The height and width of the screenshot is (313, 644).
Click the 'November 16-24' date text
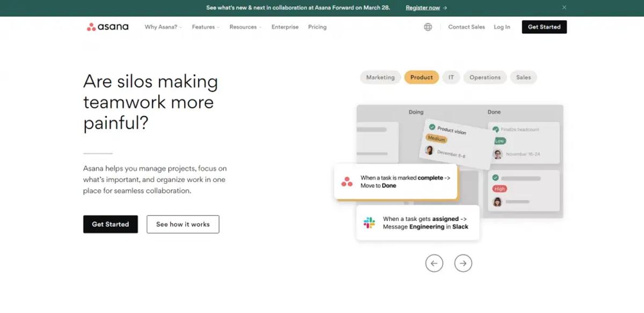pyautogui.click(x=523, y=154)
